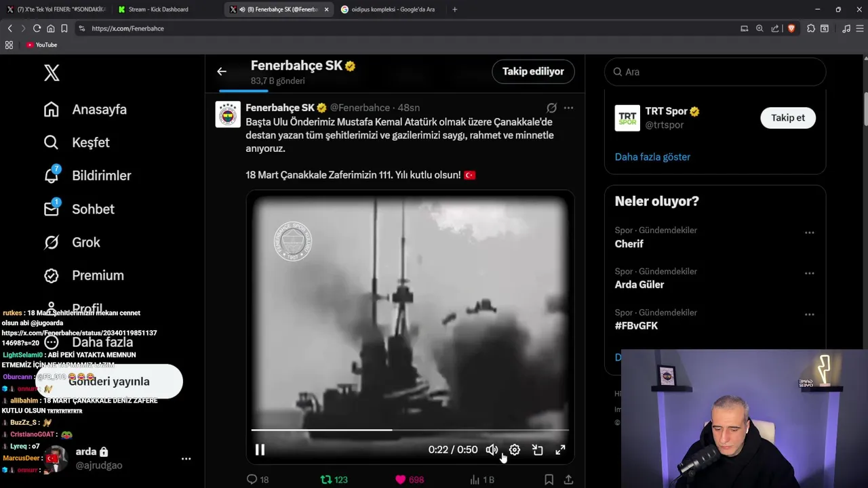Follow TRT Spor with Takip et
This screenshot has width=868, height=488.
pyautogui.click(x=788, y=118)
